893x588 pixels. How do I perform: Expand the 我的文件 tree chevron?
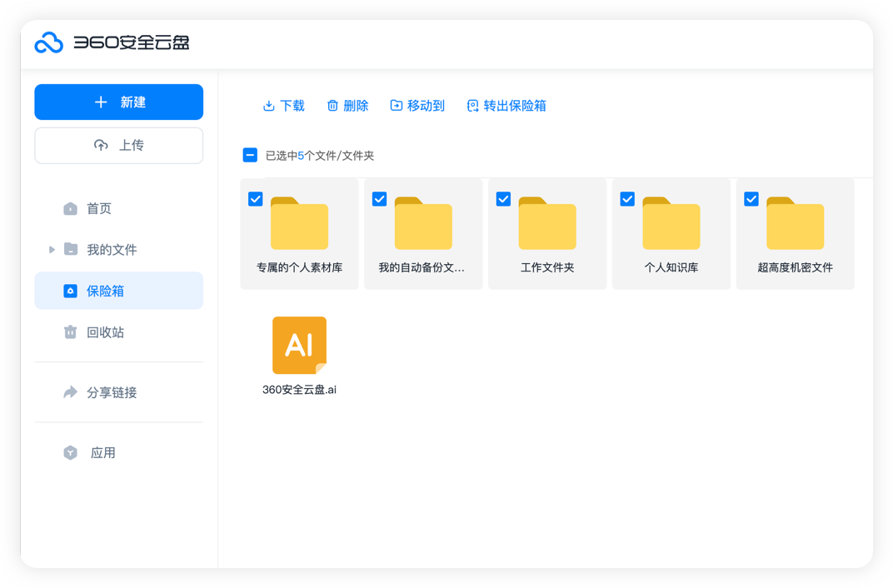[52, 249]
